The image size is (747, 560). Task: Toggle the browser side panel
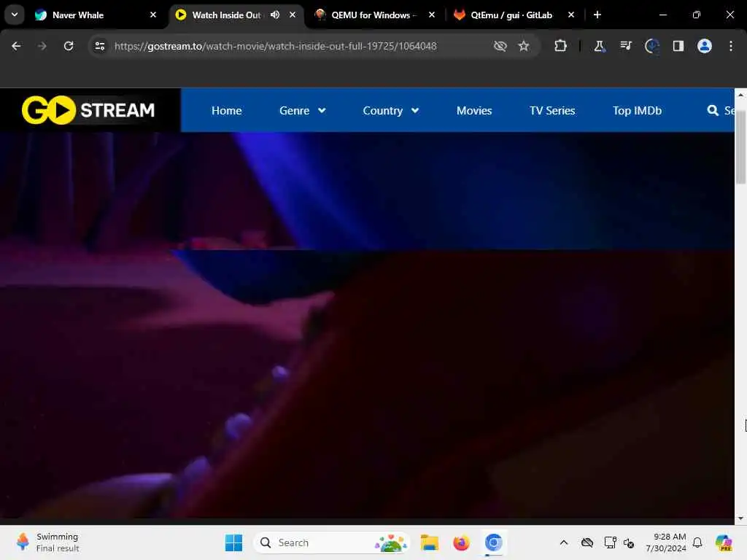pyautogui.click(x=678, y=46)
